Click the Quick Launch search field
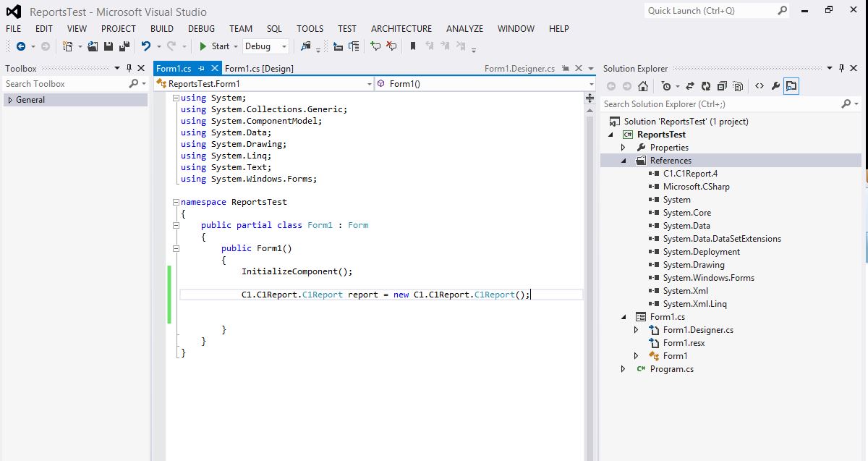 point(711,10)
